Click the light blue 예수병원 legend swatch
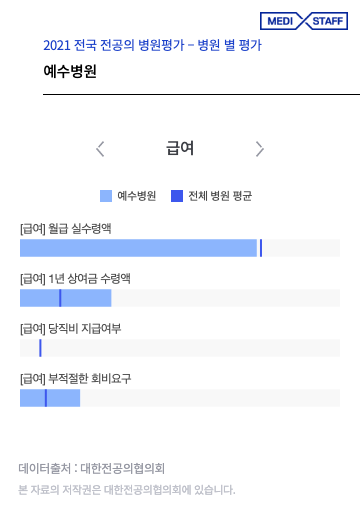The height and width of the screenshot is (529, 360). click(x=106, y=196)
